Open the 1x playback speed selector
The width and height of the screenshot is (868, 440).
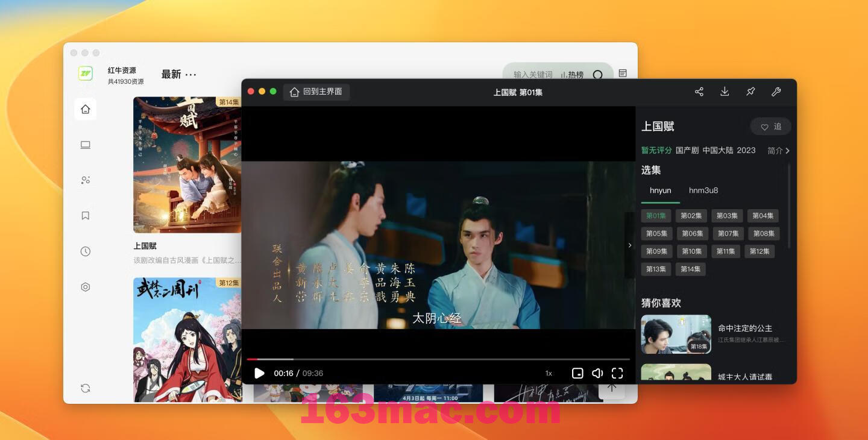[549, 373]
